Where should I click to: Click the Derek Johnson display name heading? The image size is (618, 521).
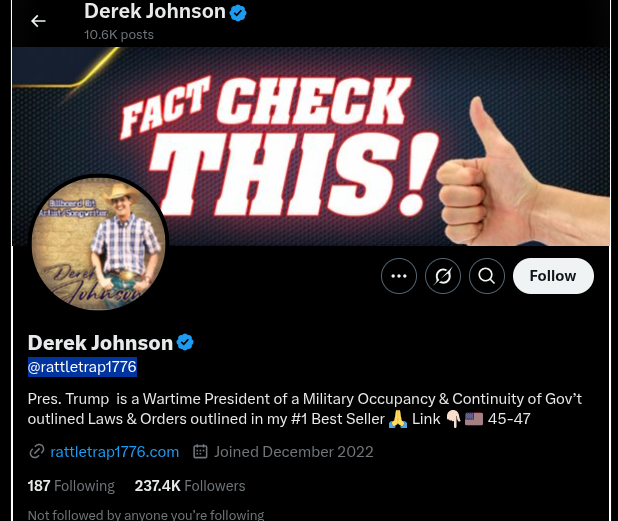pyautogui.click(x=101, y=342)
